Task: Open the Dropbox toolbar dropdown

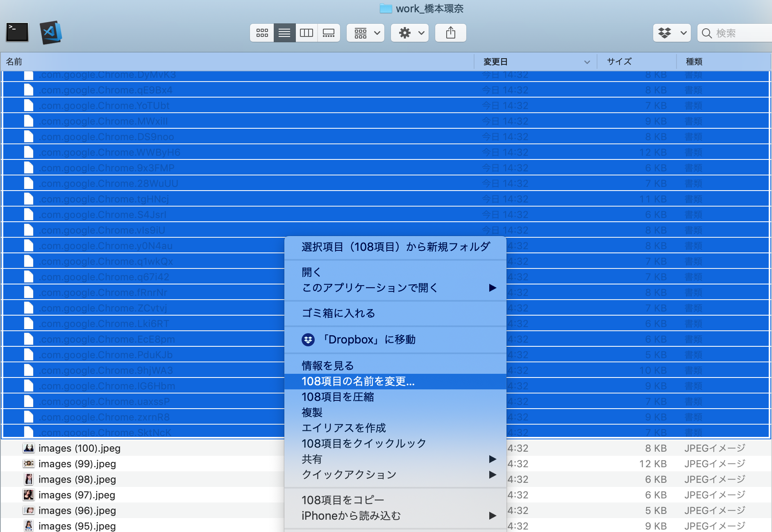Action: (x=672, y=33)
